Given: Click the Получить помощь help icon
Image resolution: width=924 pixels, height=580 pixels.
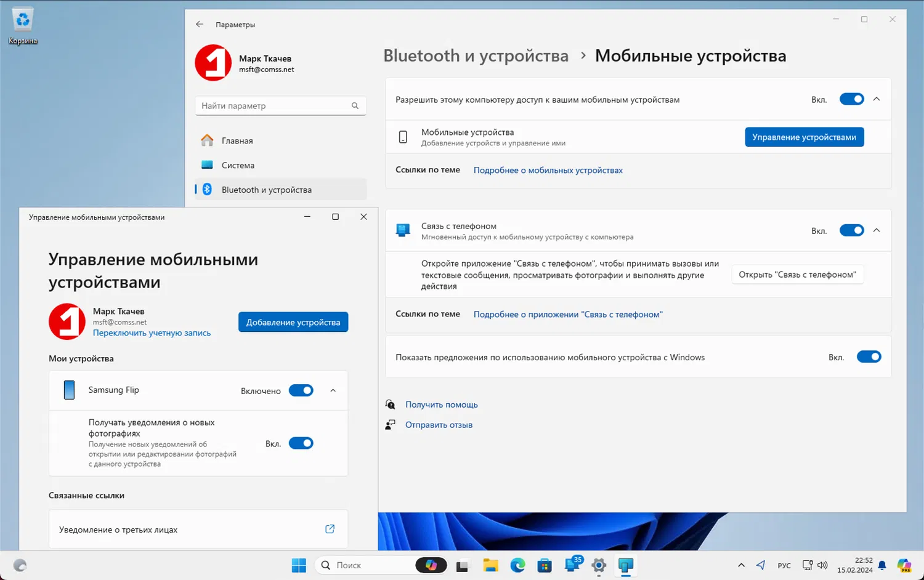Looking at the screenshot, I should pyautogui.click(x=390, y=405).
